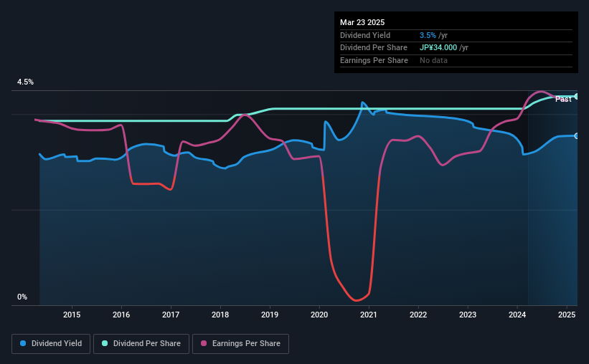
Task: Select the 2015 x-axis label
Action: pyautogui.click(x=72, y=315)
